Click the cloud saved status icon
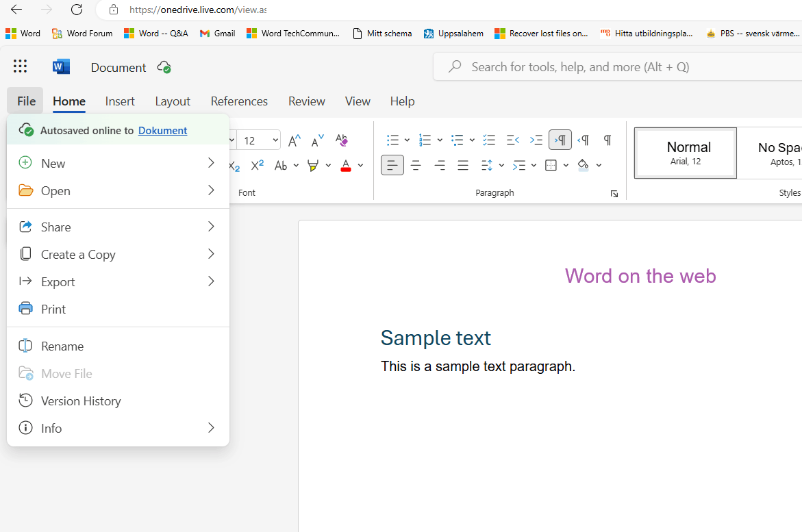The width and height of the screenshot is (802, 532). coord(164,67)
